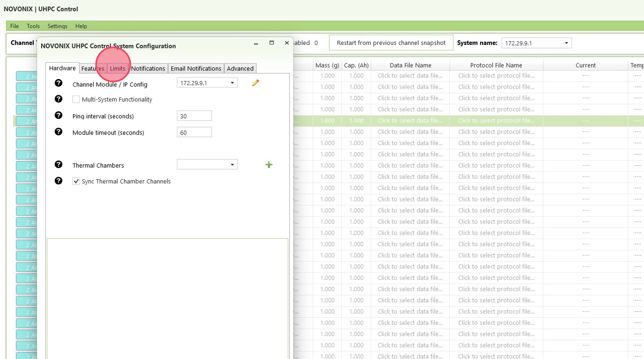This screenshot has width=644, height=359.
Task: Switch to the Email Notifications tab
Action: [x=196, y=68]
